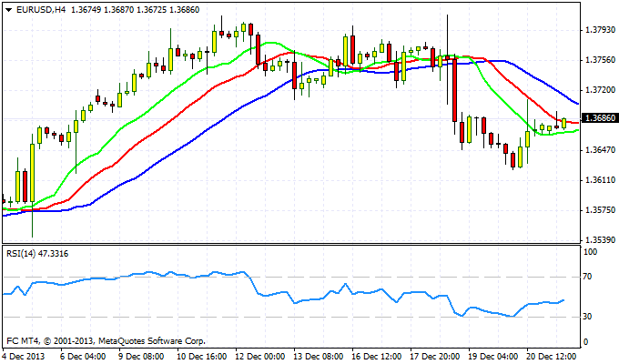Click the RSI 100 scale label

(x=590, y=252)
